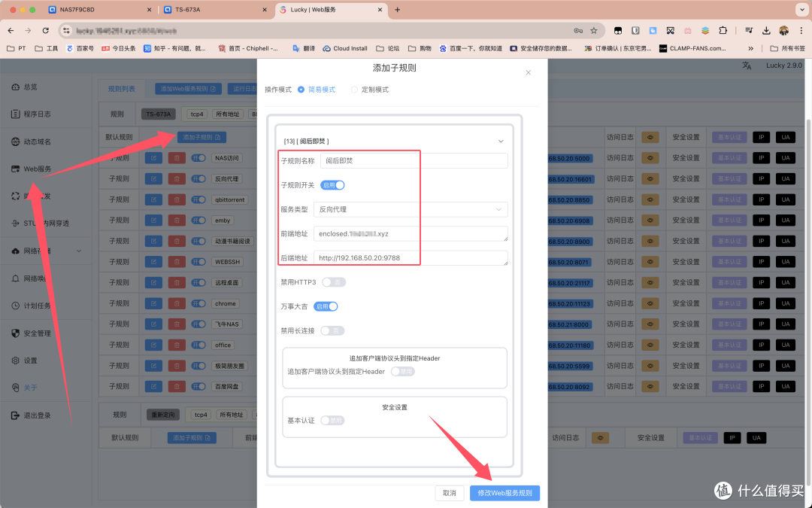The height and width of the screenshot is (508, 812).
Task: Open 动态域名 in the sidebar
Action: pyautogui.click(x=31, y=141)
